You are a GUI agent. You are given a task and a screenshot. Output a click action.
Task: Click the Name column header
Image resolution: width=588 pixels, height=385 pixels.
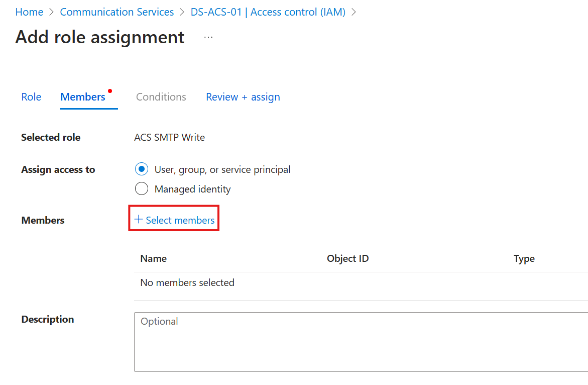tap(154, 259)
